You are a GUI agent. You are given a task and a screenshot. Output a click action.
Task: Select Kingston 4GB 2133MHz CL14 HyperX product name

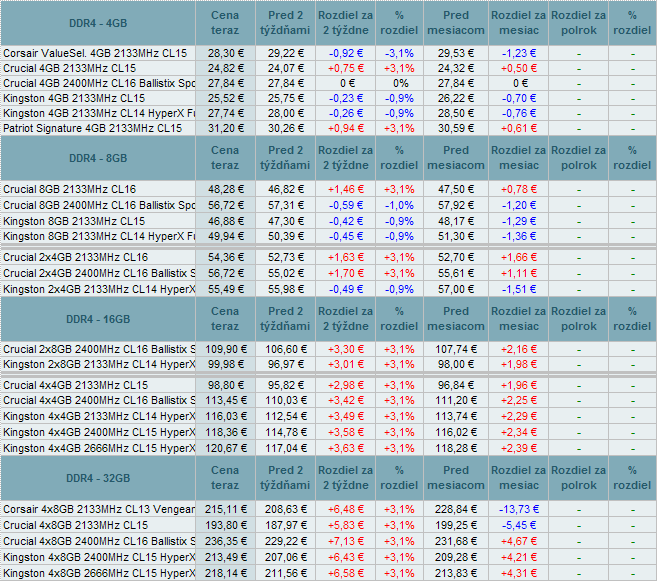[99, 114]
